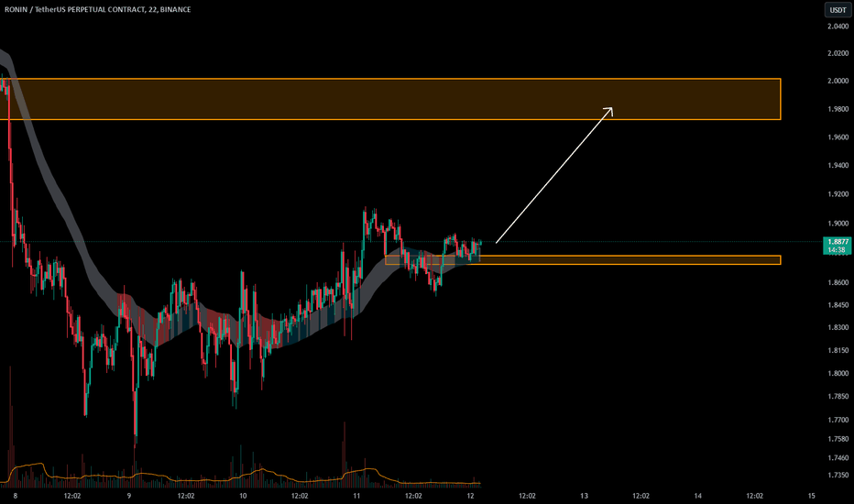Click date 13 on the time axis
Screen dimensions: 854x504
pyautogui.click(x=584, y=496)
